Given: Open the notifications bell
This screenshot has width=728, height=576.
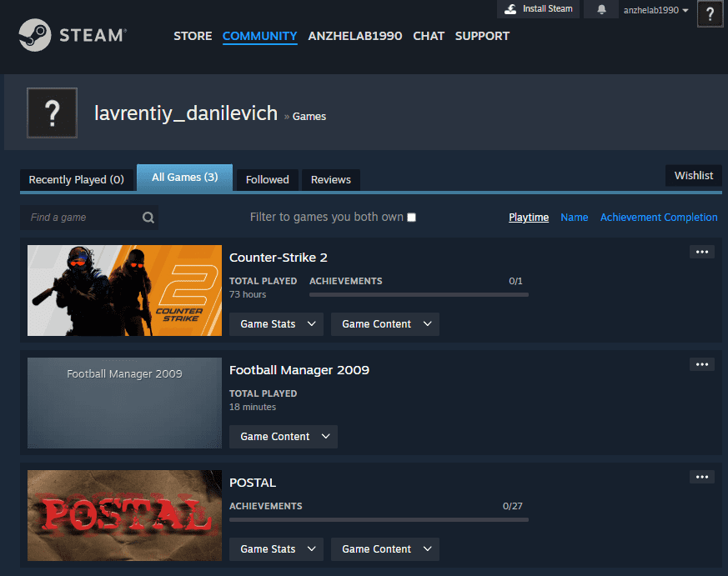Looking at the screenshot, I should tap(601, 9).
